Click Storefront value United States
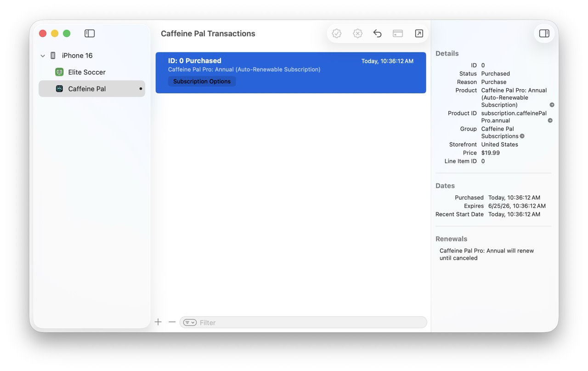The image size is (588, 371). tap(499, 144)
